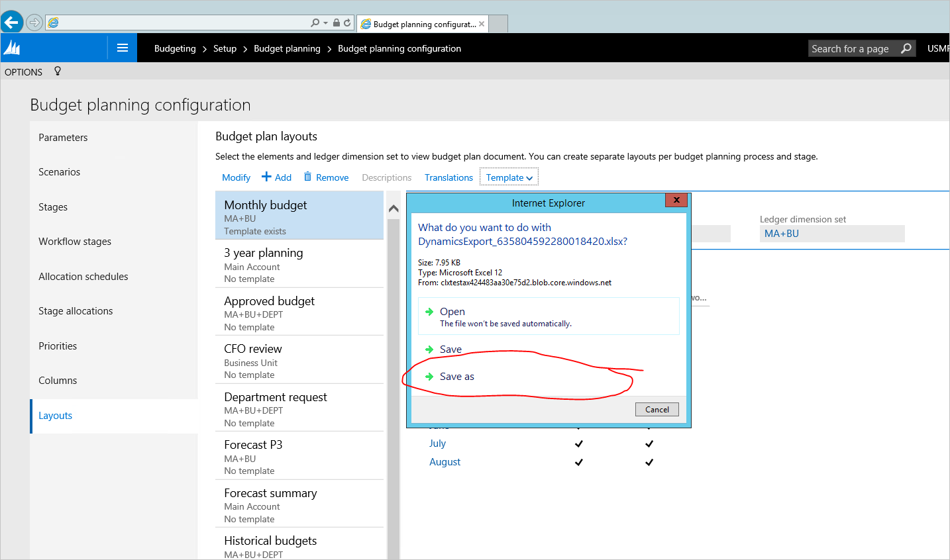
Task: Open the hamburger navigation menu
Action: (x=123, y=48)
